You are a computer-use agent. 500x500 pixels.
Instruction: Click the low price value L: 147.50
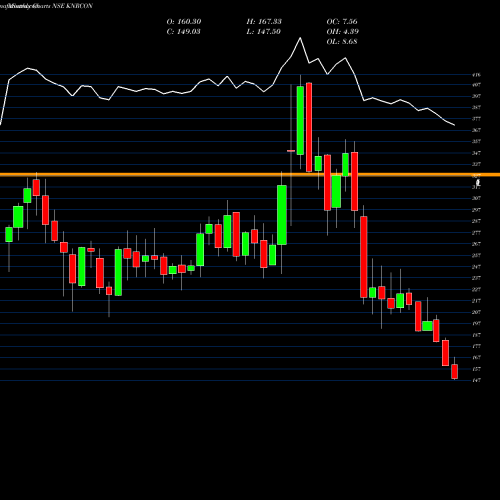(263, 32)
